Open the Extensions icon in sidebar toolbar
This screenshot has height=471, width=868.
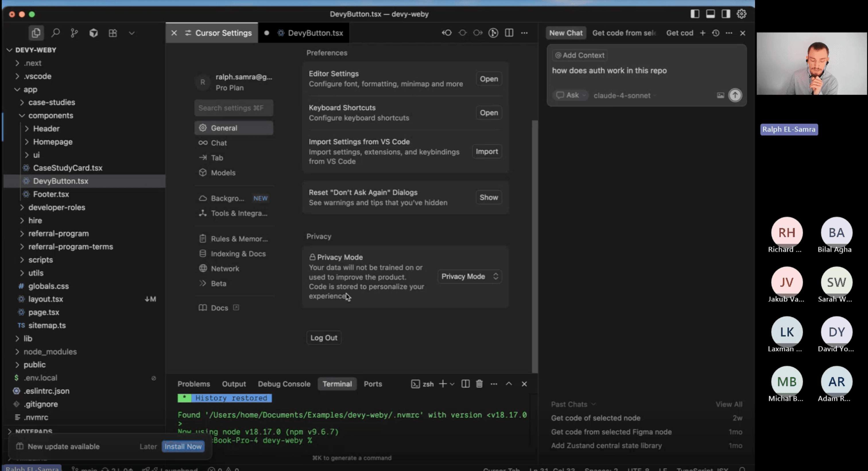click(x=113, y=33)
